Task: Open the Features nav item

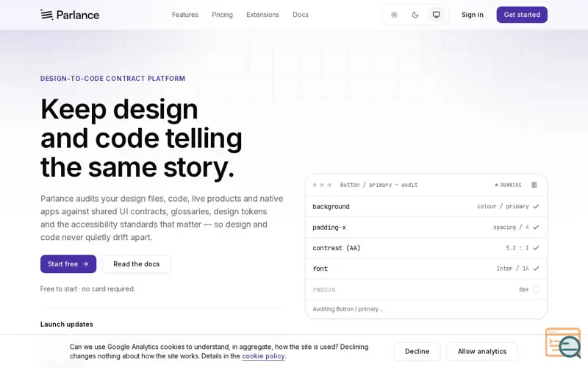Action: tap(185, 15)
